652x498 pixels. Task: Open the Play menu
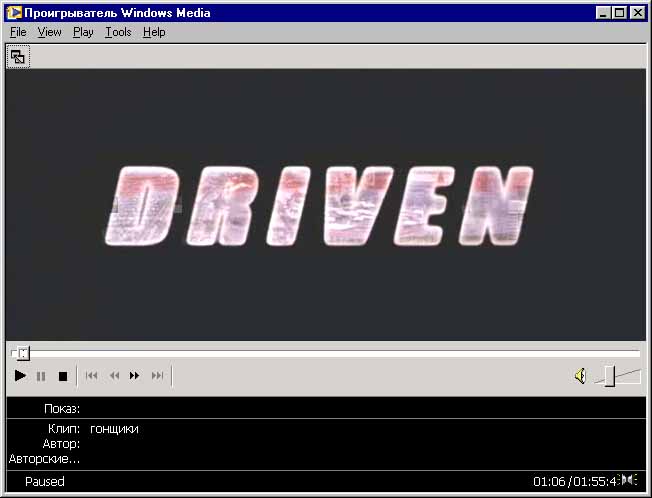tap(83, 32)
